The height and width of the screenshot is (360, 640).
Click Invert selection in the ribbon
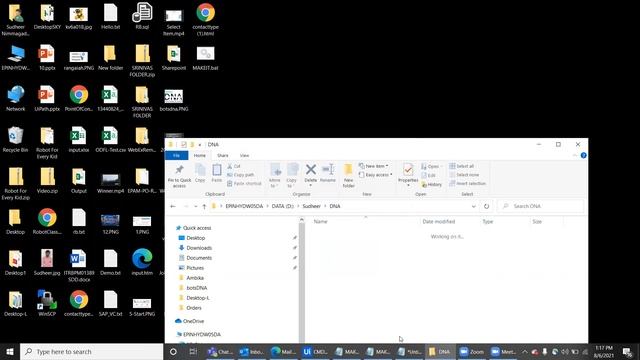(468, 183)
